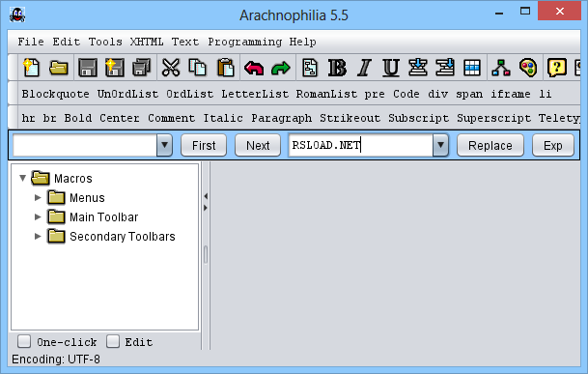Save the file with the floppy disk icon
The height and width of the screenshot is (374, 588).
click(87, 68)
